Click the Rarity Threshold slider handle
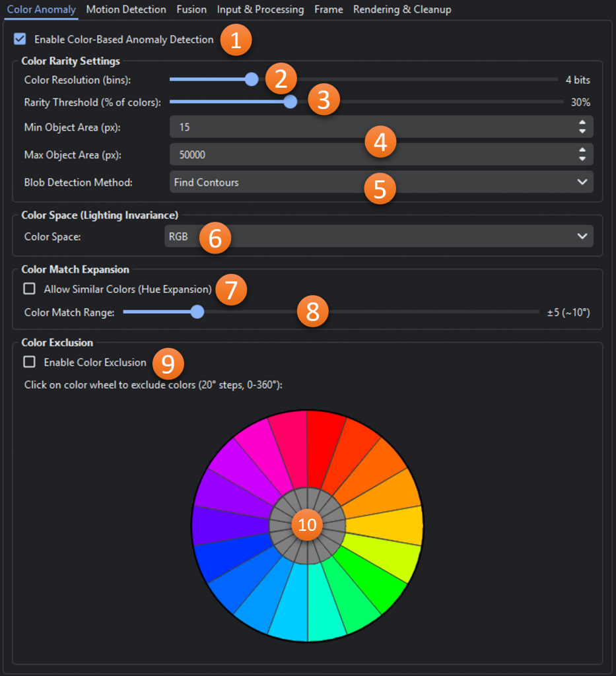 pos(290,102)
